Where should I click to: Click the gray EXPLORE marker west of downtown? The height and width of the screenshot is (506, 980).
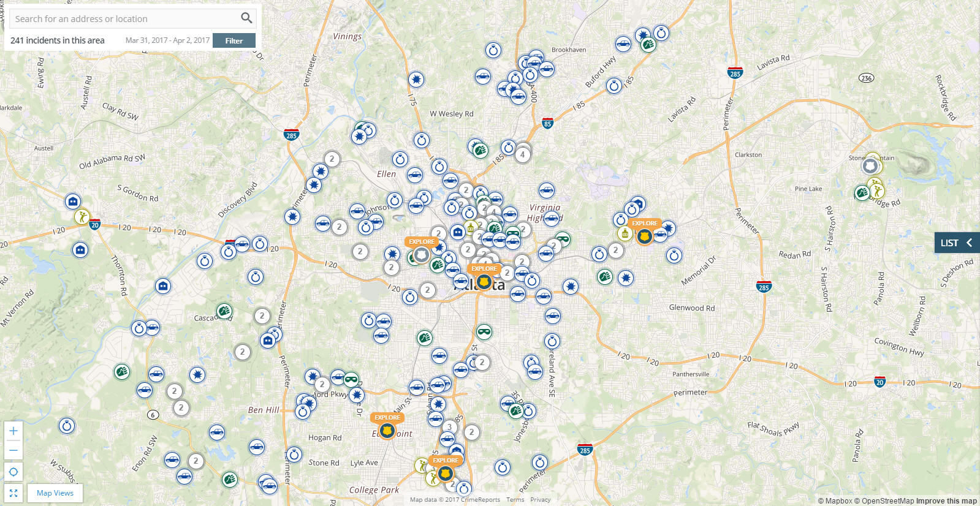coord(421,254)
